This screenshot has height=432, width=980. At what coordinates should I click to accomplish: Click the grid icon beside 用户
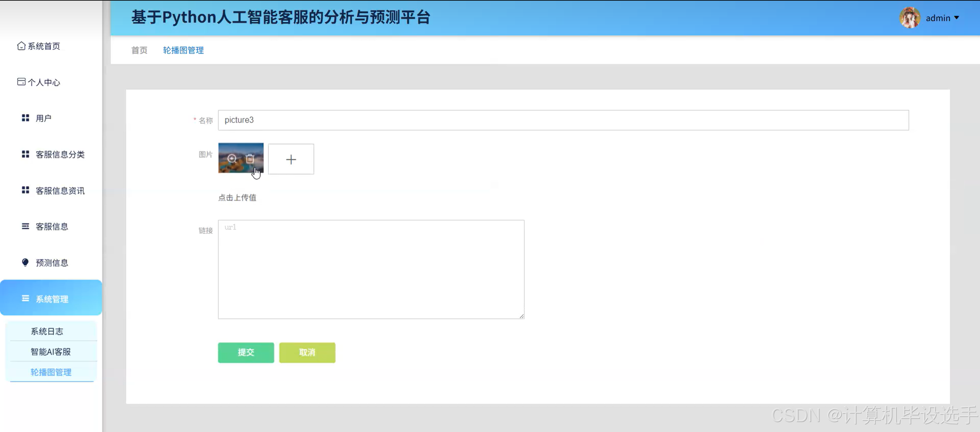click(x=25, y=118)
